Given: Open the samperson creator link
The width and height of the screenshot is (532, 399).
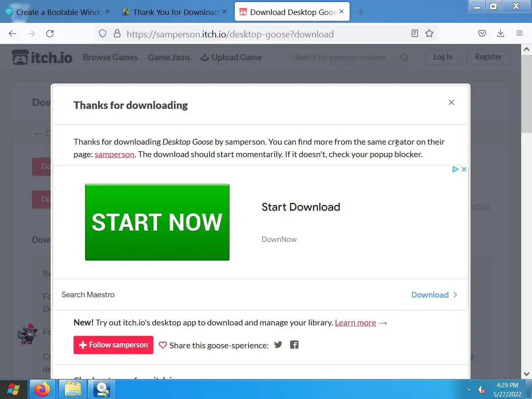Looking at the screenshot, I should tap(114, 154).
